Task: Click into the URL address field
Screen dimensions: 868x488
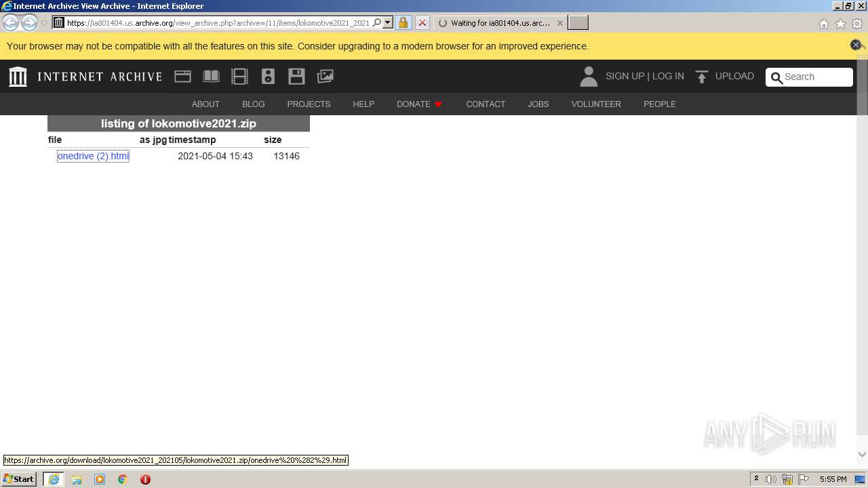Action: pos(218,22)
